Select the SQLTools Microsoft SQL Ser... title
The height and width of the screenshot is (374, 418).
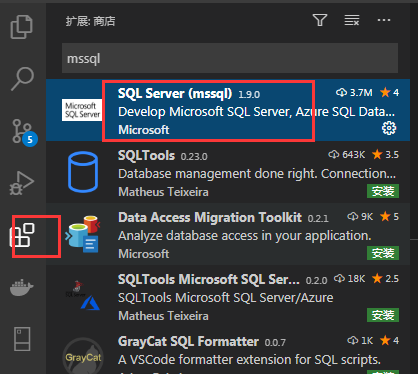click(x=209, y=279)
